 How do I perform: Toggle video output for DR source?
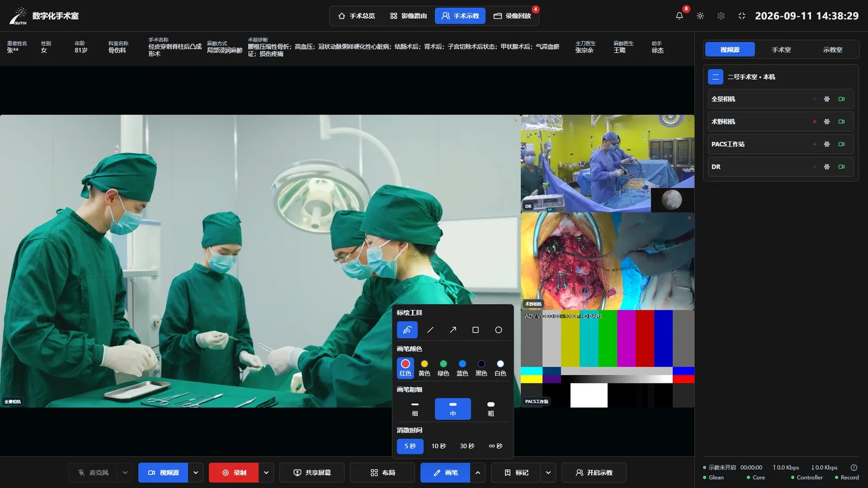pyautogui.click(x=841, y=167)
